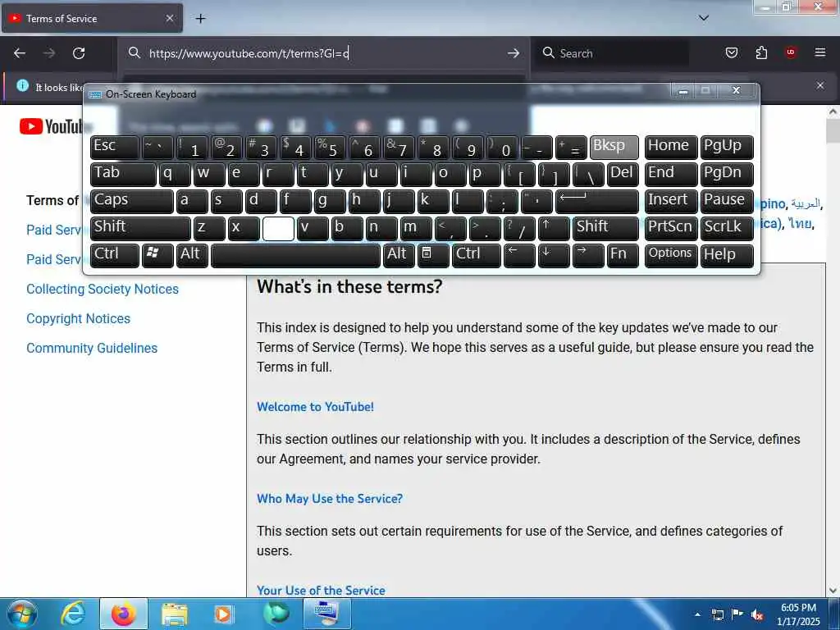Toggle the left Ctrl key
The image size is (840, 630).
pyautogui.click(x=115, y=255)
